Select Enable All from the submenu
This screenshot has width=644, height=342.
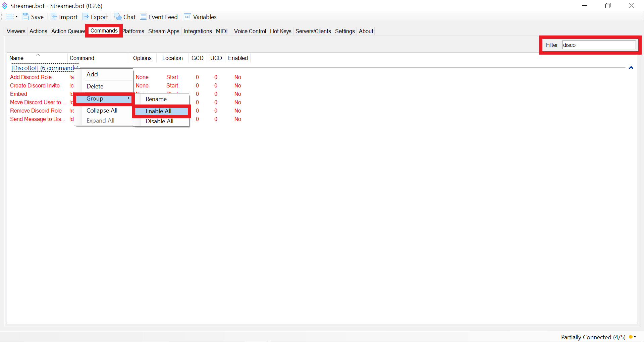[159, 111]
